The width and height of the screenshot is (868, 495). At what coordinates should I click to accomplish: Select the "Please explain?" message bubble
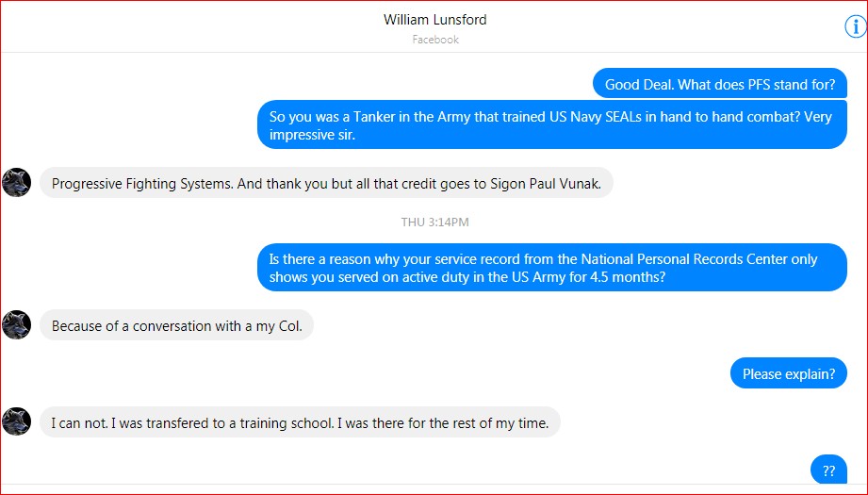coord(788,374)
